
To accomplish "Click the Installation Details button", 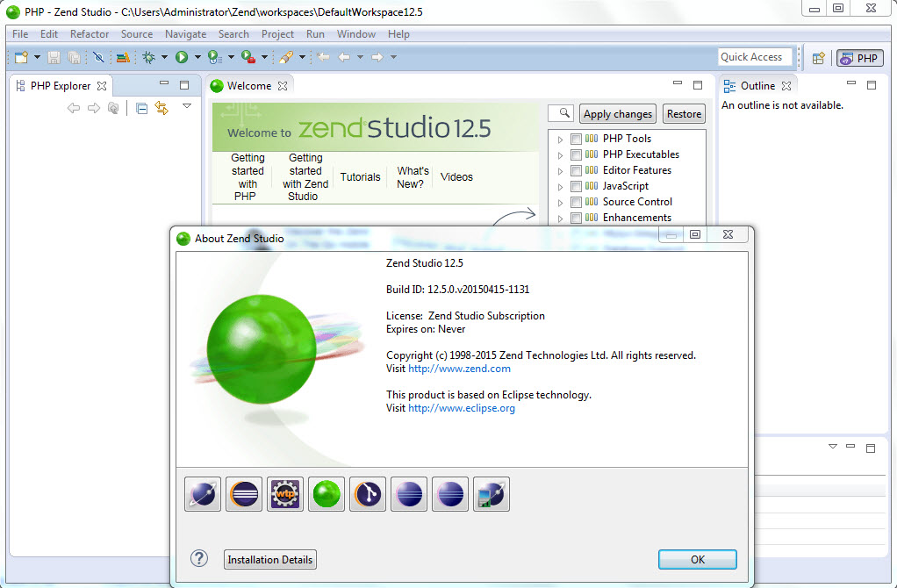I will tap(270, 559).
